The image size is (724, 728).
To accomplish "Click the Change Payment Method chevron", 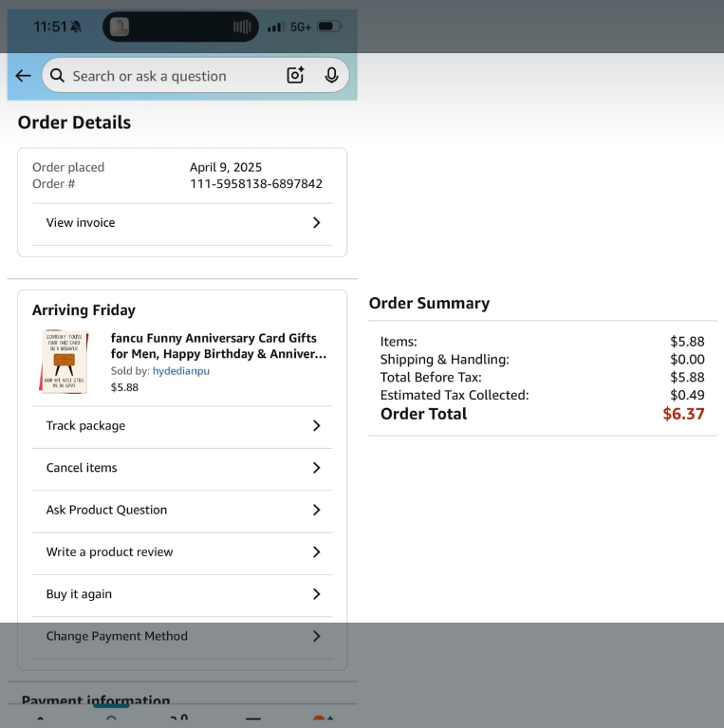I will coord(316,636).
